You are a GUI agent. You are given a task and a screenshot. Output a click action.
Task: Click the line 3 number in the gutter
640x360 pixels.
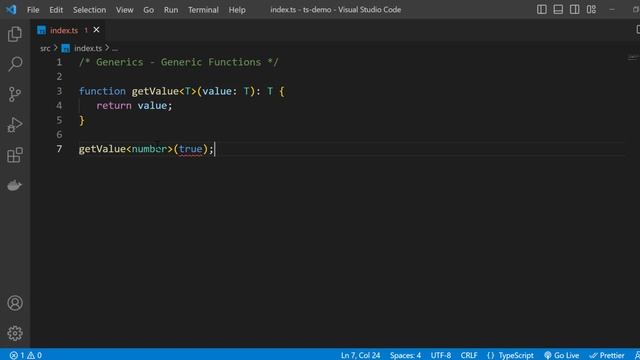pyautogui.click(x=59, y=91)
